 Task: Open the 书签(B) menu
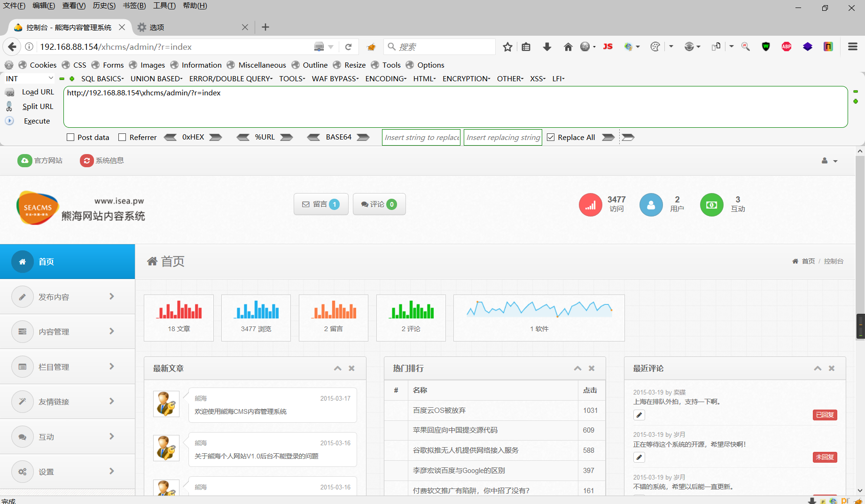(134, 6)
